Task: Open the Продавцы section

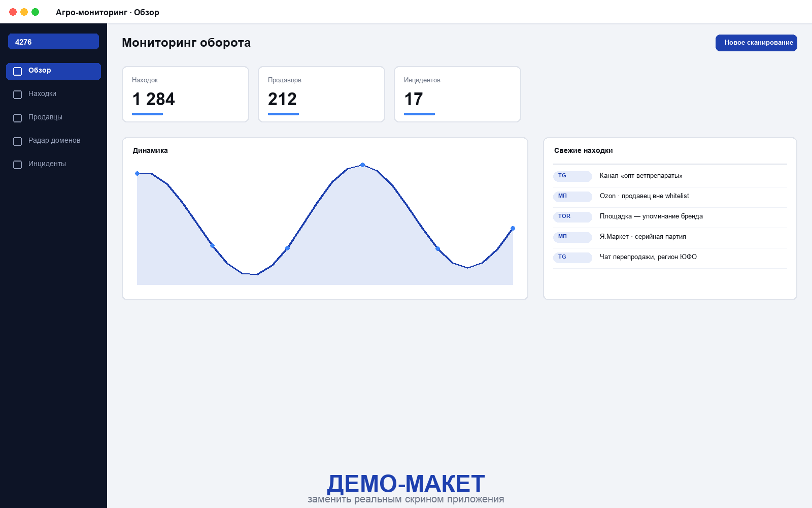Action: pyautogui.click(x=53, y=118)
